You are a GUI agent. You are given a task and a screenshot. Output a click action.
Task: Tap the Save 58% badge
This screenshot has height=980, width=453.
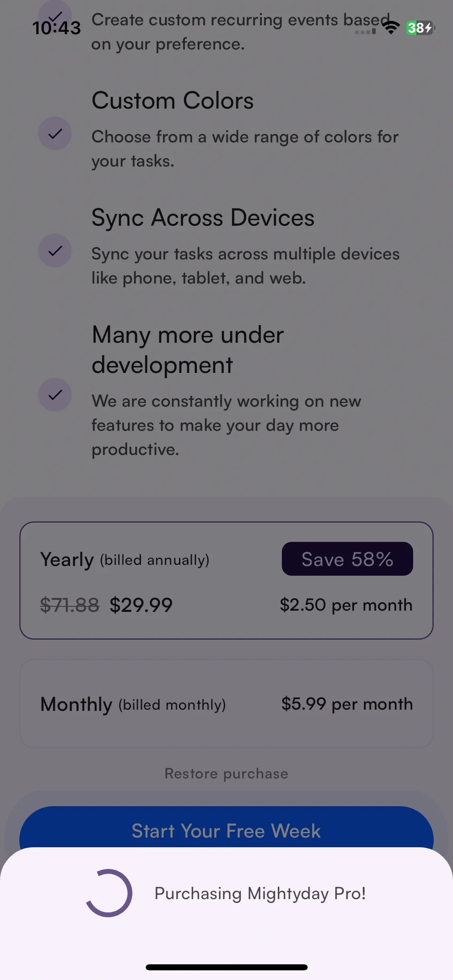(x=347, y=559)
